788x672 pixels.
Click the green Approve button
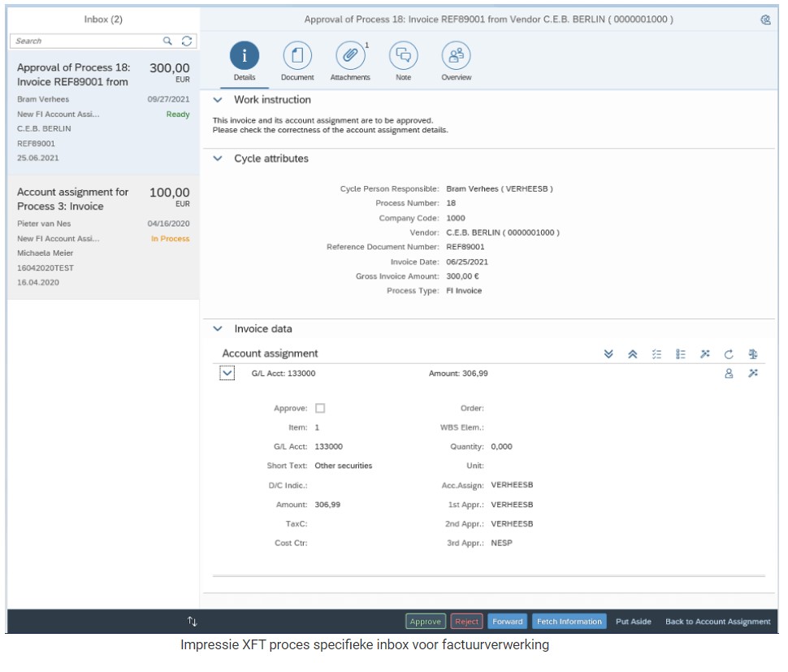(426, 622)
